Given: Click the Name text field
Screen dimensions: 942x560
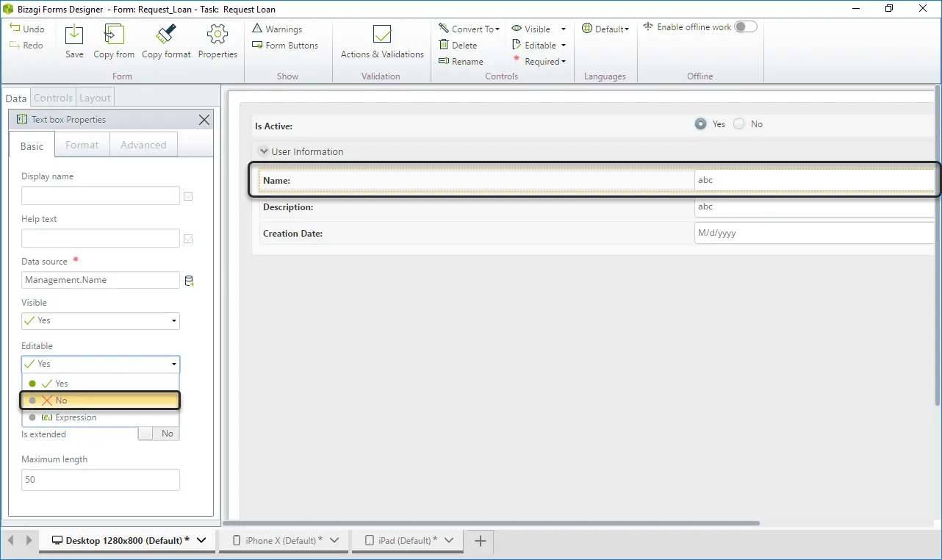Looking at the screenshot, I should point(814,180).
